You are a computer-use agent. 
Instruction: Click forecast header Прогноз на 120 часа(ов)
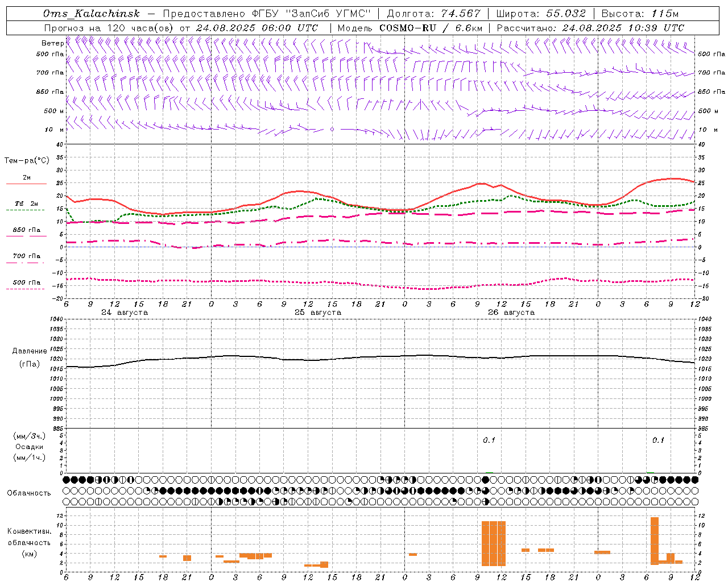click(109, 28)
